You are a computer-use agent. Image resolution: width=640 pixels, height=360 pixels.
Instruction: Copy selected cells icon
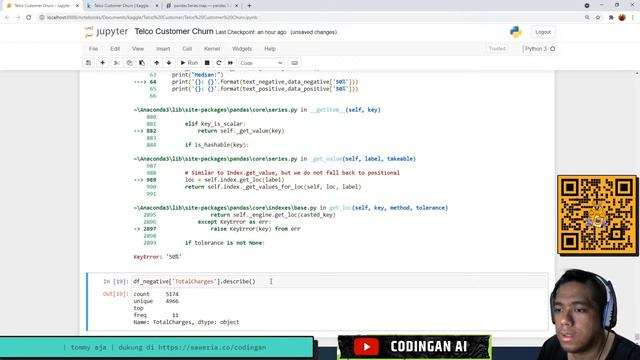[129, 63]
